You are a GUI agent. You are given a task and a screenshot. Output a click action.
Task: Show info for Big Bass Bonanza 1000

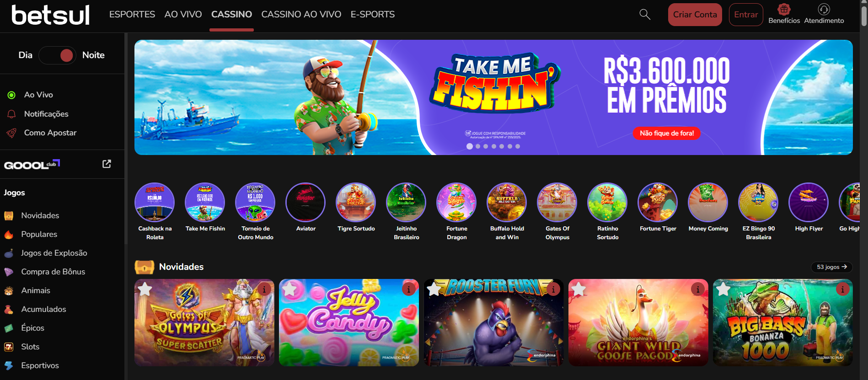842,289
